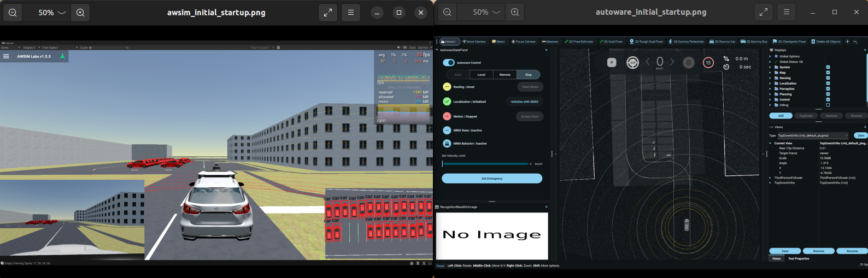
Task: Toggle the Planning display checkbox
Action: pos(828,94)
